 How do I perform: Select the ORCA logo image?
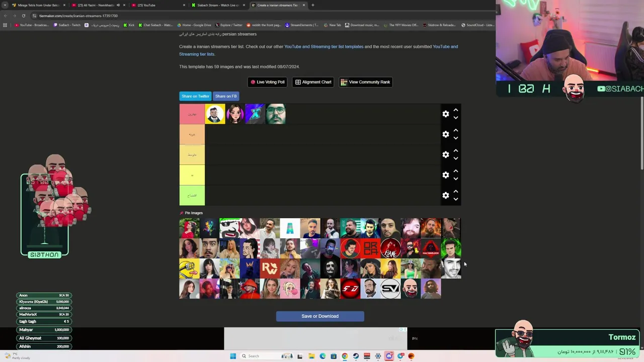(x=370, y=248)
